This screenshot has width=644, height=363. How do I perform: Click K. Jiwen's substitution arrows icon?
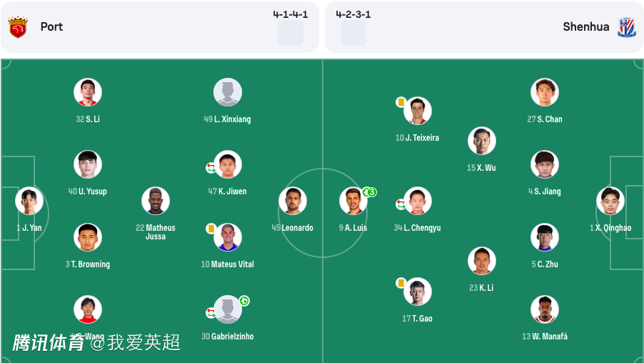pos(211,168)
